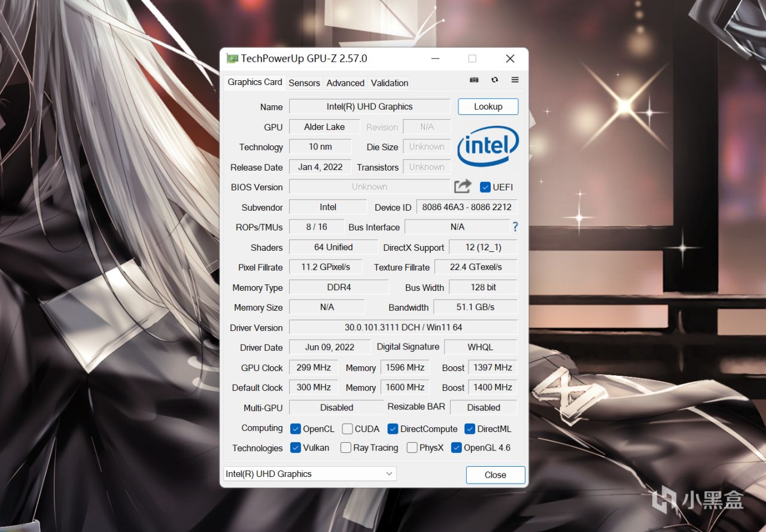Viewport: 766px width, 532px height.
Task: Click the Technology field showing 10 nm
Action: tap(320, 147)
